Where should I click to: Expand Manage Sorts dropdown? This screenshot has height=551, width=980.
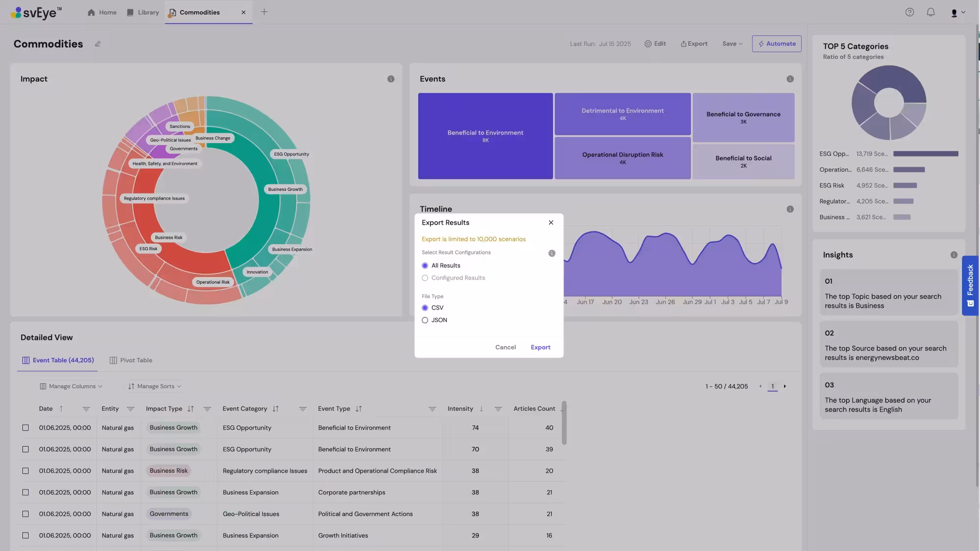coord(155,386)
